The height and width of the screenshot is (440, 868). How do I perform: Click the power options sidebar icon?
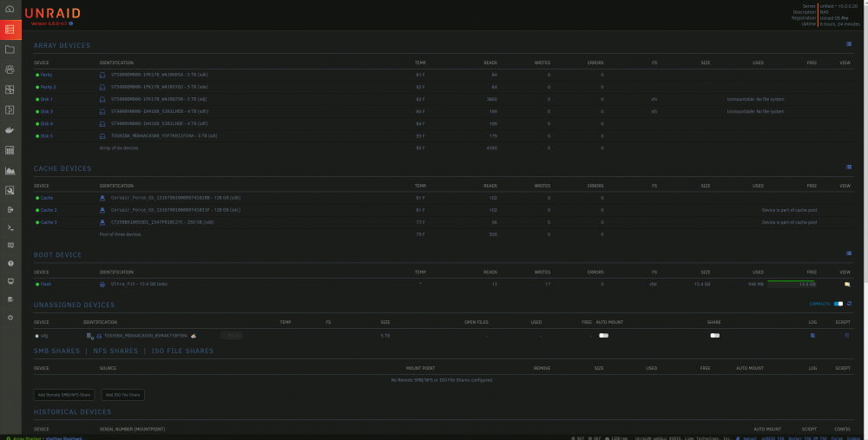click(10, 318)
